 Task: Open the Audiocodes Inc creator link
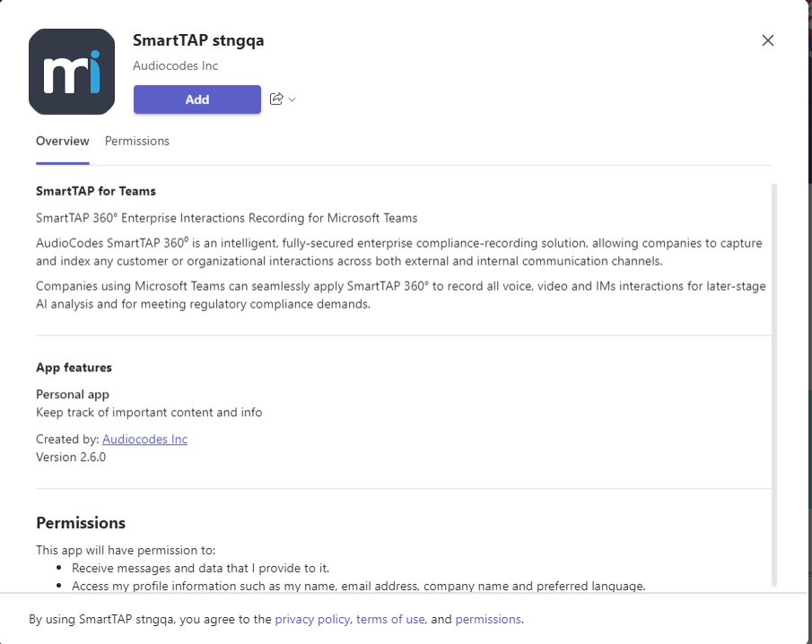[x=145, y=439]
